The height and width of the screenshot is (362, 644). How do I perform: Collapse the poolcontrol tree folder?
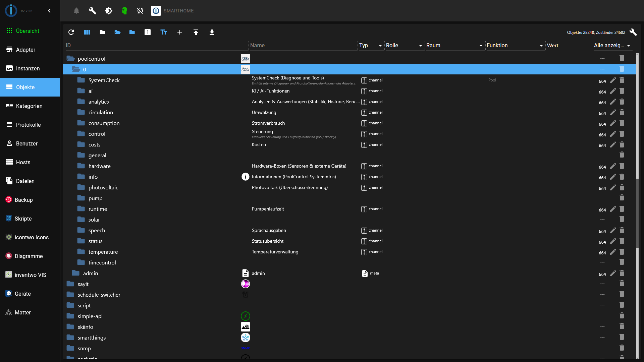click(71, 58)
